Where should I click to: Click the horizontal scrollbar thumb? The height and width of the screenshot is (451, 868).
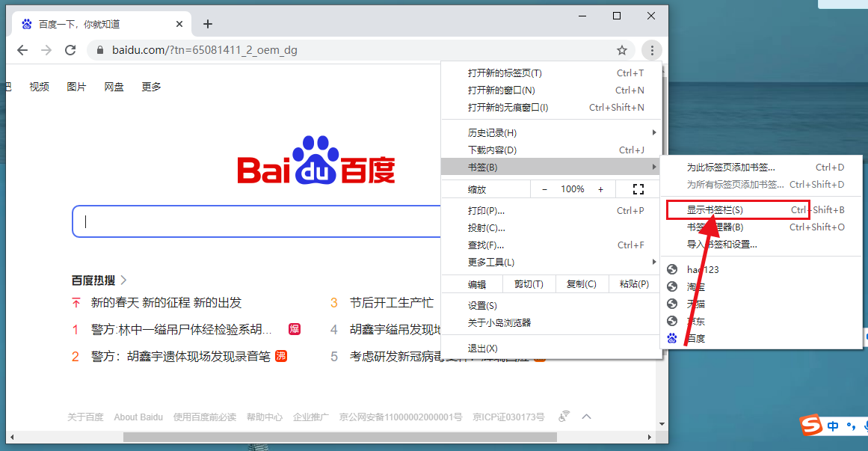pos(339,437)
